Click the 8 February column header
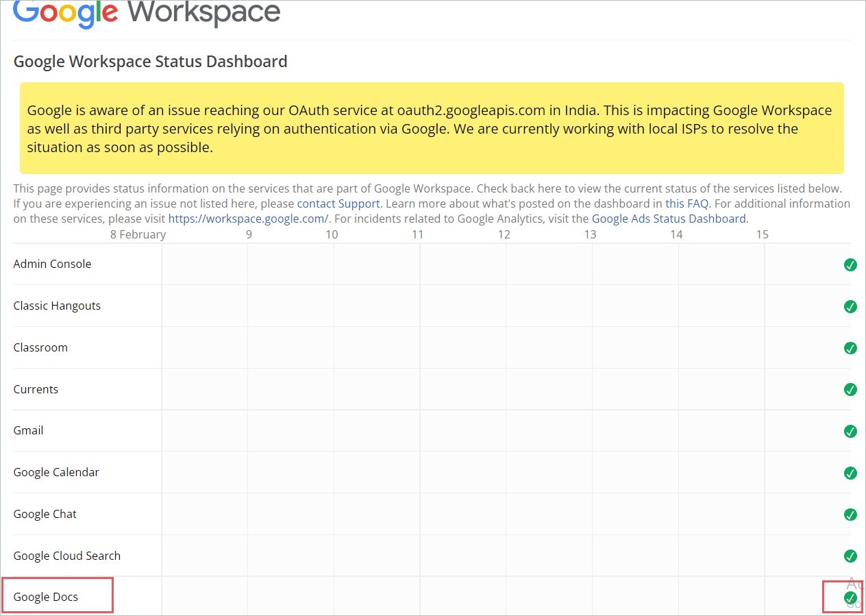The width and height of the screenshot is (866, 616). (138, 234)
